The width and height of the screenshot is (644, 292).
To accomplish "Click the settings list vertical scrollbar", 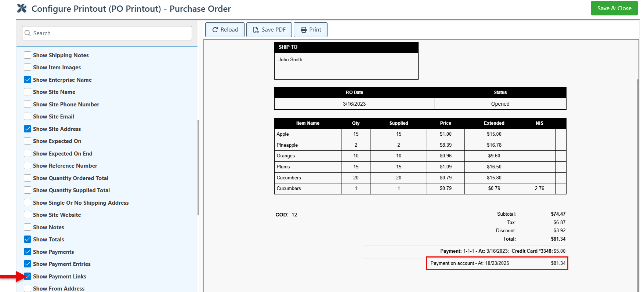I will click(x=198, y=167).
